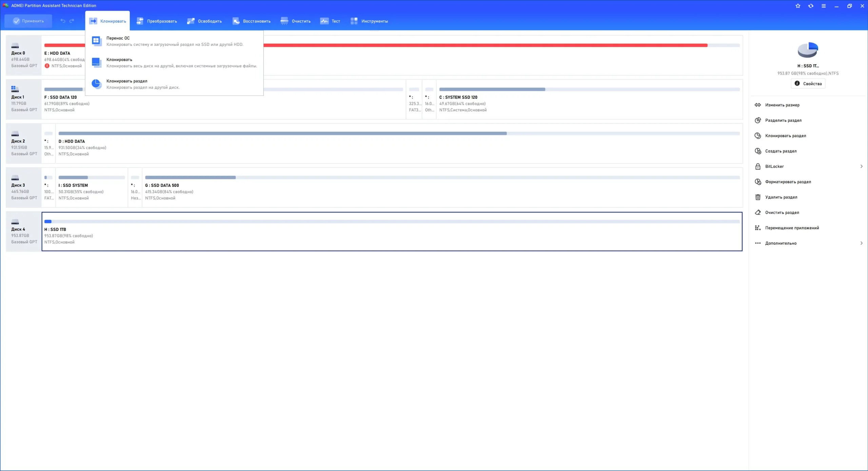Open the hamburger menu in title bar
The image size is (868, 471).
click(824, 6)
